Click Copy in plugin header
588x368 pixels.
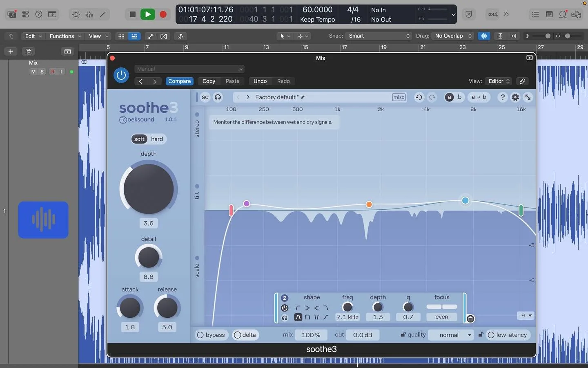pos(209,81)
